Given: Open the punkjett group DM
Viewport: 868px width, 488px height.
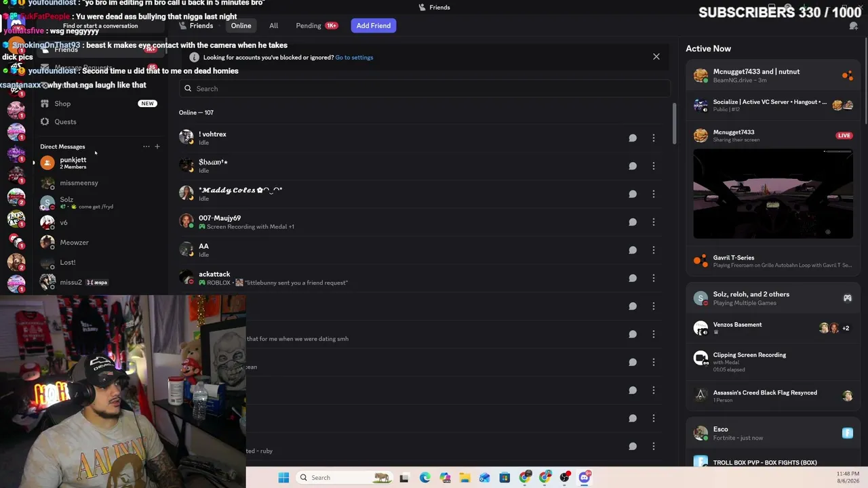Looking at the screenshot, I should (98, 163).
